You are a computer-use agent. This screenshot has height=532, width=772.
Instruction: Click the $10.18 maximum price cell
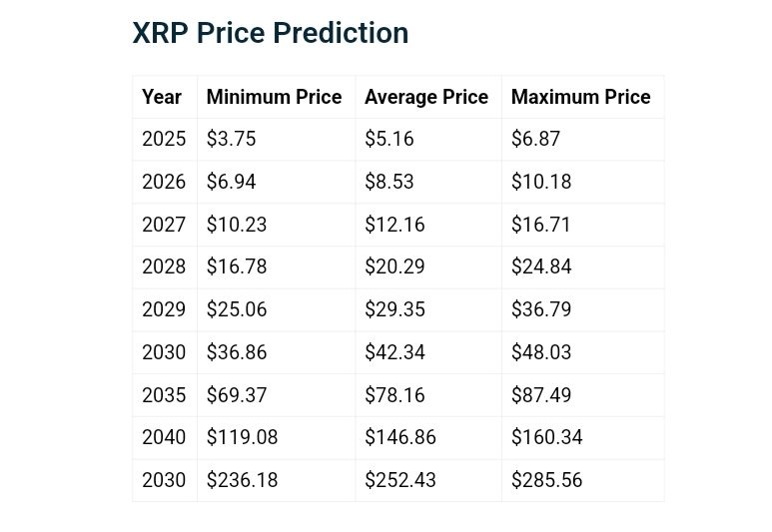tap(541, 182)
